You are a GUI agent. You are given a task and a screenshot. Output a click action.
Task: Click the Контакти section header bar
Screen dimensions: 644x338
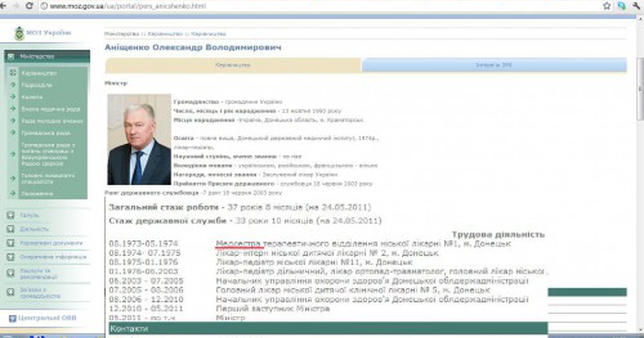pyautogui.click(x=327, y=328)
